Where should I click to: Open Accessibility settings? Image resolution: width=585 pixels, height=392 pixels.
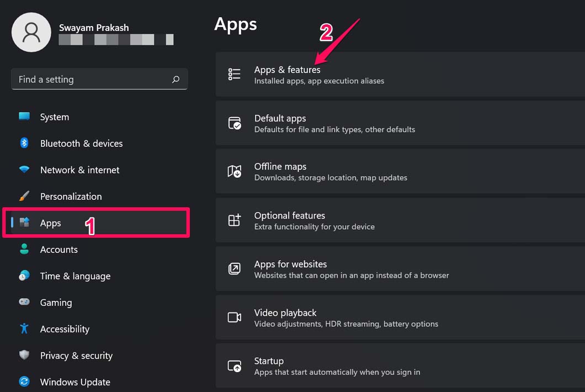click(x=65, y=329)
